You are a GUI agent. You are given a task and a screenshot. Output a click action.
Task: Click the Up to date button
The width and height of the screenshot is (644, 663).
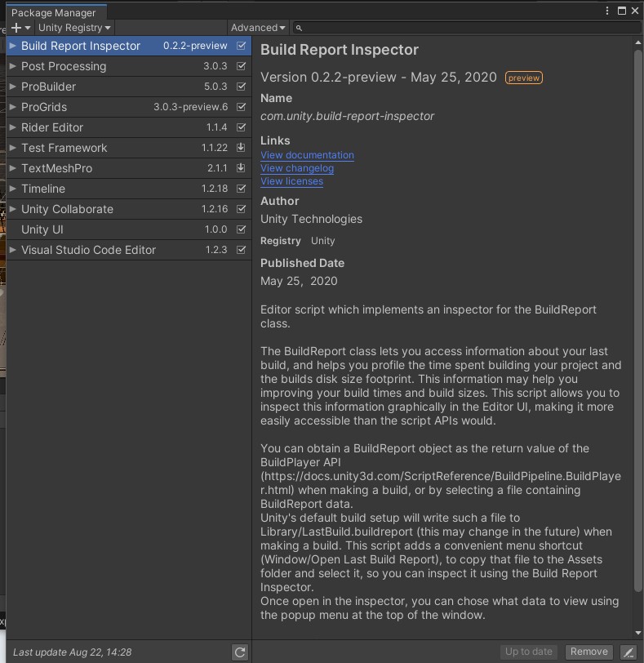529,652
